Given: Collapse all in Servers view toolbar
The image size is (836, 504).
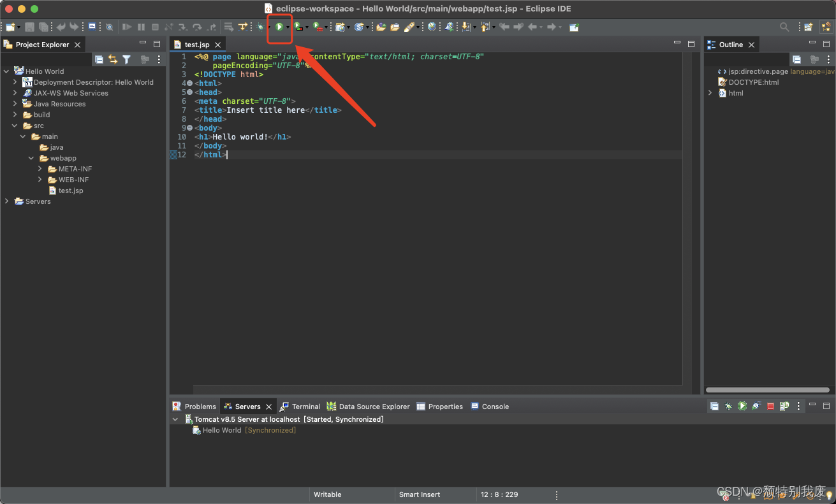Looking at the screenshot, I should (714, 406).
